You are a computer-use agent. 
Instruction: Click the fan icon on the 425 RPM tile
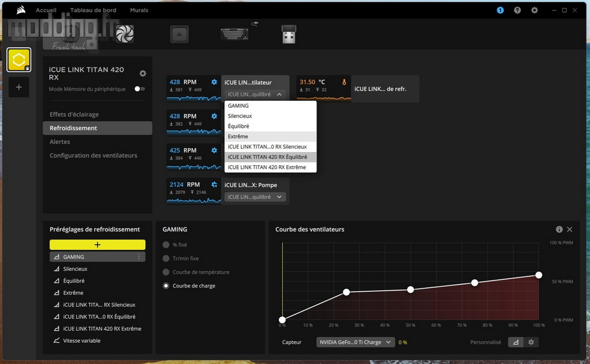click(214, 150)
